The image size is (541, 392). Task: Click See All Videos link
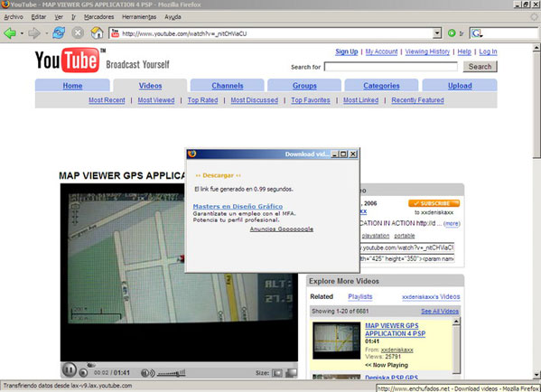[440, 312]
